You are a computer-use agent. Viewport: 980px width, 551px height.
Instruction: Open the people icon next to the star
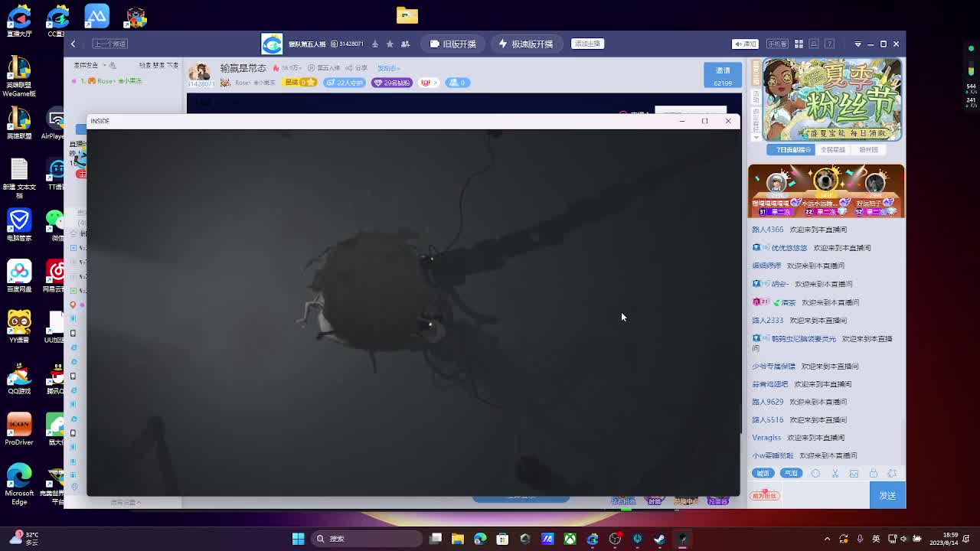coord(405,44)
